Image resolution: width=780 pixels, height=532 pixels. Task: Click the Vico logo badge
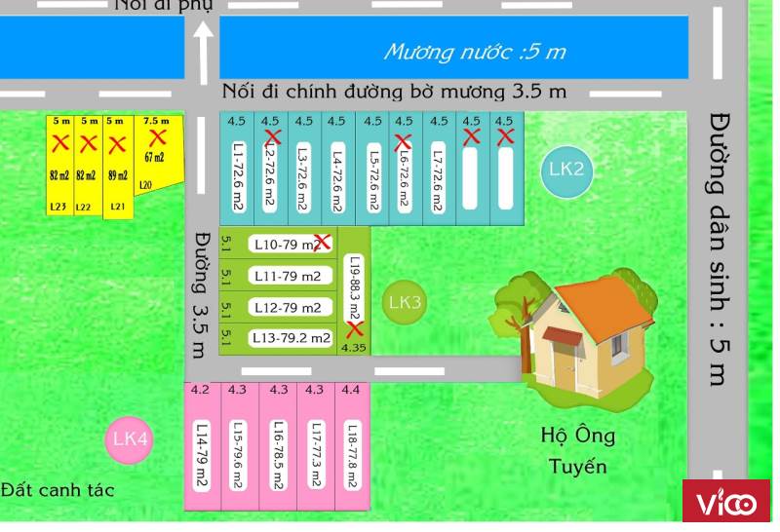pos(726,504)
